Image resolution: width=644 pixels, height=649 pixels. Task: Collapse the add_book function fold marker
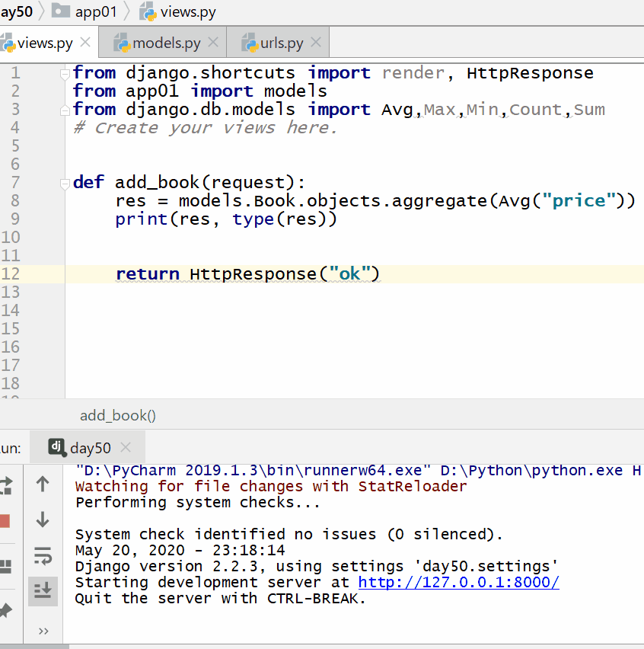[x=65, y=183]
